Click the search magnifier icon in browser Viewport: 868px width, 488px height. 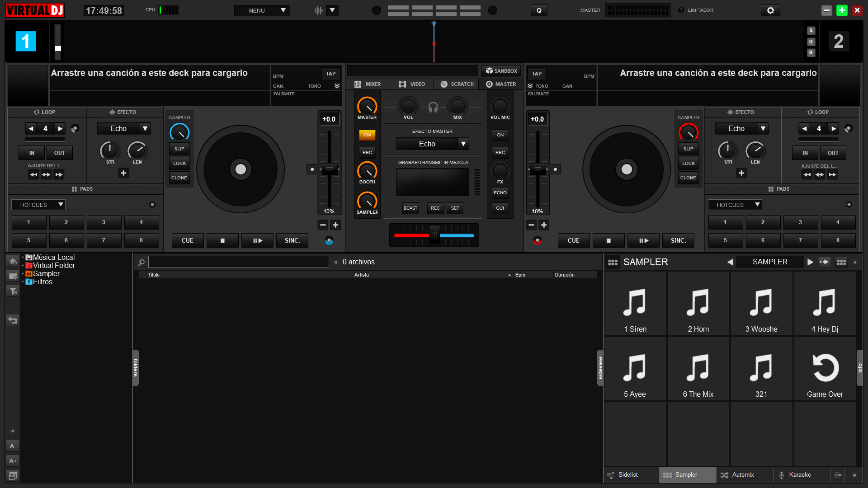pos(142,263)
